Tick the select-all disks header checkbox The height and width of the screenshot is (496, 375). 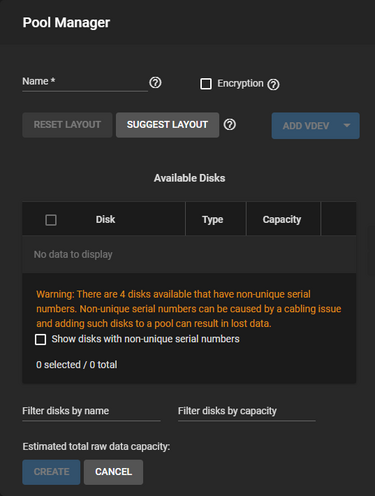click(51, 220)
